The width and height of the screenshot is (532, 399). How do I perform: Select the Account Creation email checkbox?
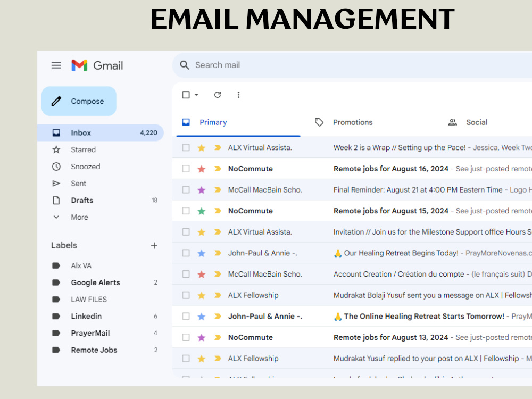(x=186, y=274)
